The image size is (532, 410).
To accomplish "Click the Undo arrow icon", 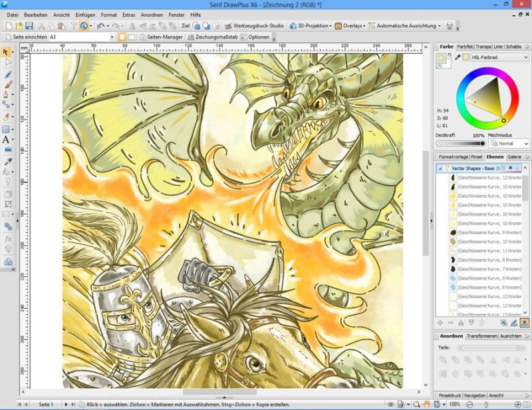I will coord(100,26).
